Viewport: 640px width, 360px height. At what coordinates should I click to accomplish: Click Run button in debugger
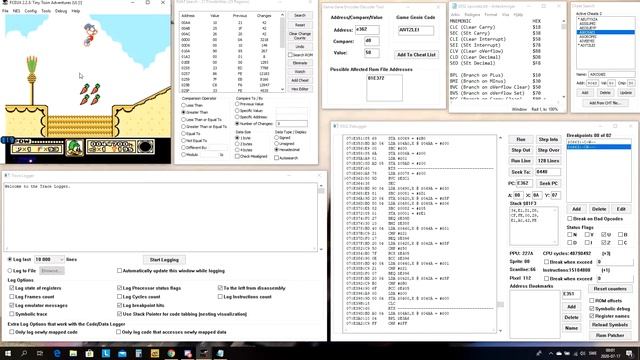pyautogui.click(x=521, y=139)
